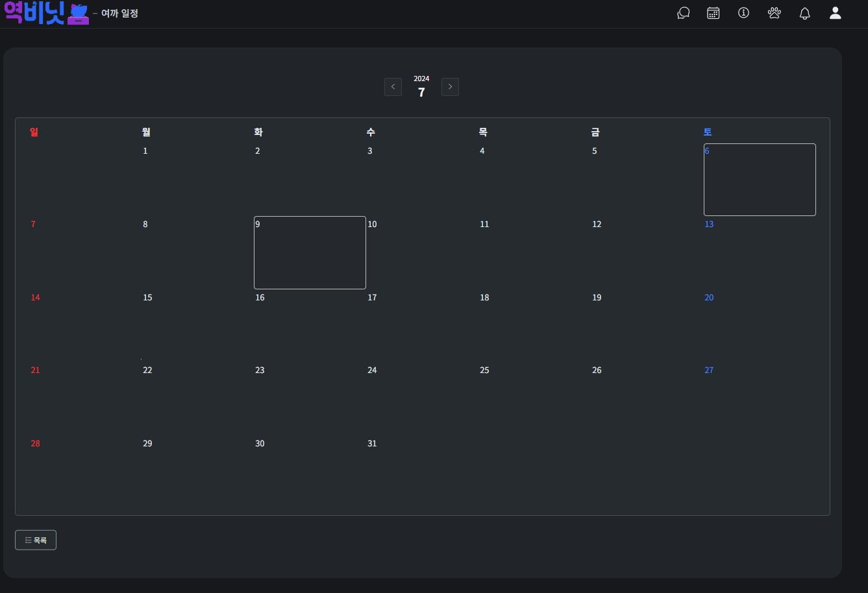Click the 수 Wednesday column header
This screenshot has width=868, height=593.
(371, 132)
